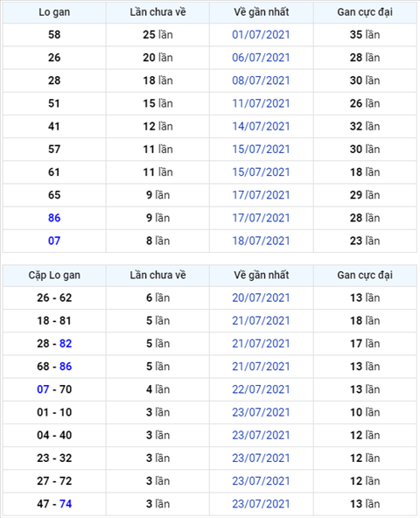
Task: Click date 23/07/2021 in row 27 - 72
Action: coord(261,481)
